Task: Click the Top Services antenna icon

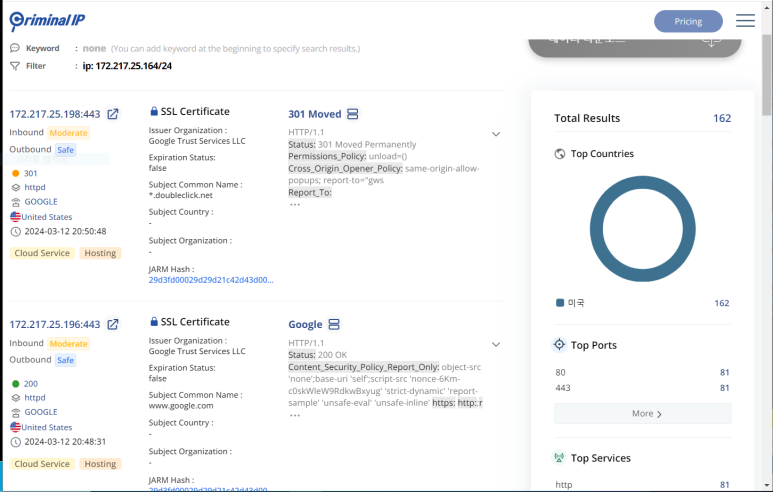Action: pos(559,457)
